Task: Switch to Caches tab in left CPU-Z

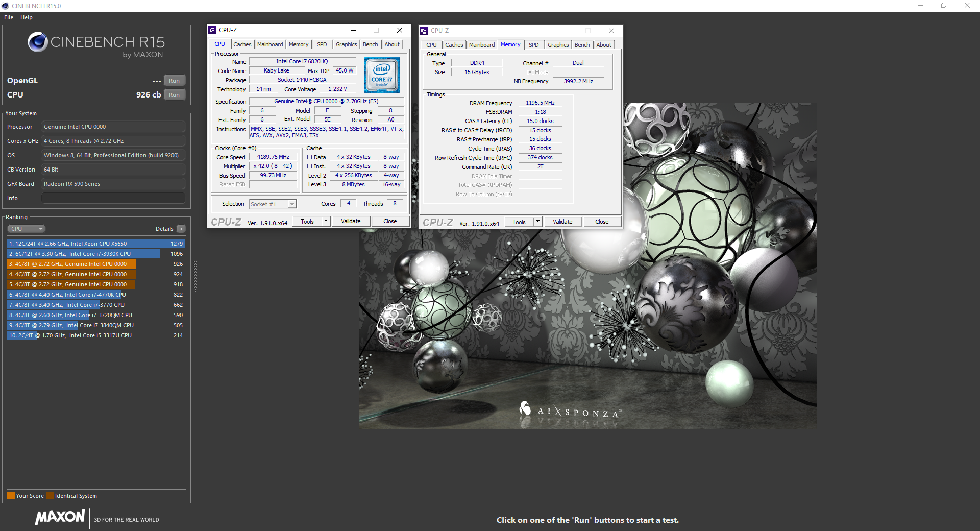Action: [x=242, y=44]
